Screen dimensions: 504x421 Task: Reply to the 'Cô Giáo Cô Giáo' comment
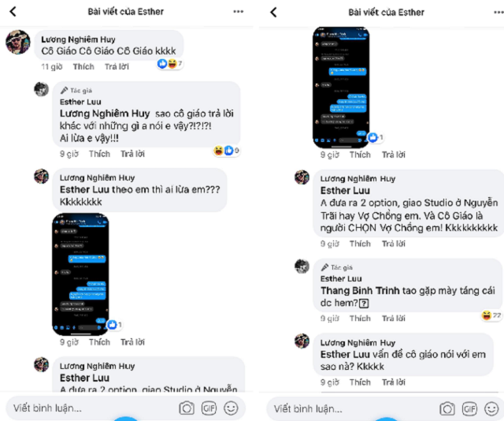pyautogui.click(x=117, y=67)
